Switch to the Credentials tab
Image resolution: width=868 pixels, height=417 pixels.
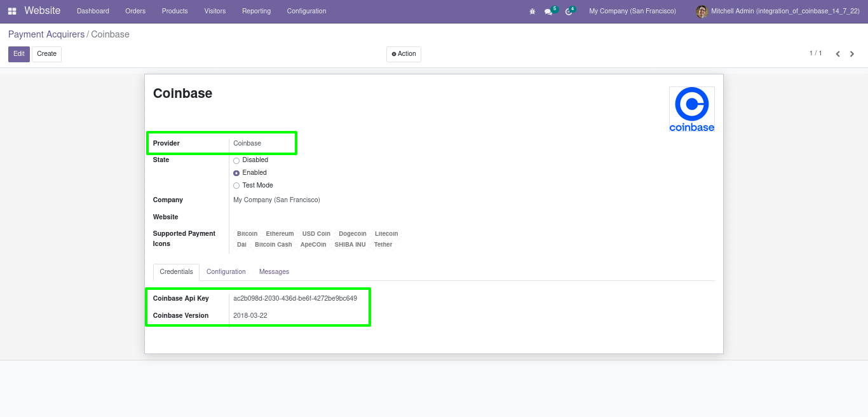click(176, 272)
